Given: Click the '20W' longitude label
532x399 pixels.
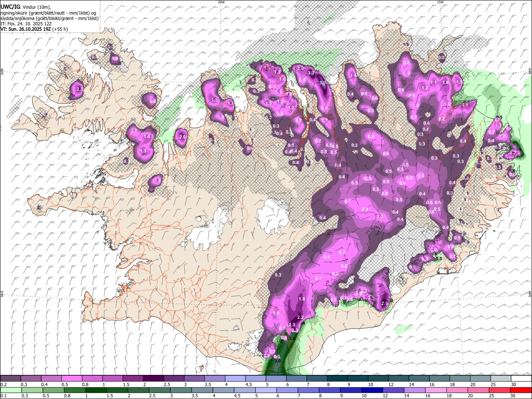Looking at the screenshot, I should click(221, 2).
